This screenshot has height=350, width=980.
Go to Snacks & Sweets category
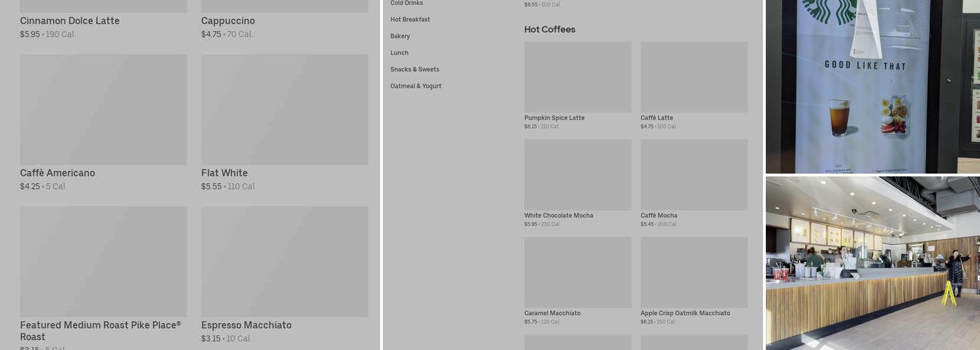[415, 69]
